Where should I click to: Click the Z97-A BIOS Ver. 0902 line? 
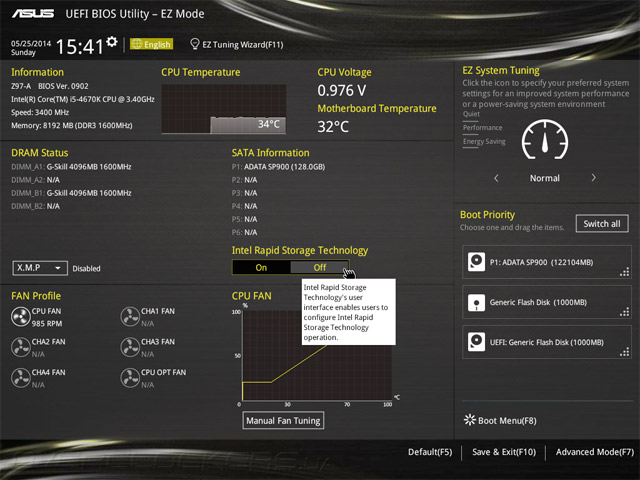tap(50, 86)
